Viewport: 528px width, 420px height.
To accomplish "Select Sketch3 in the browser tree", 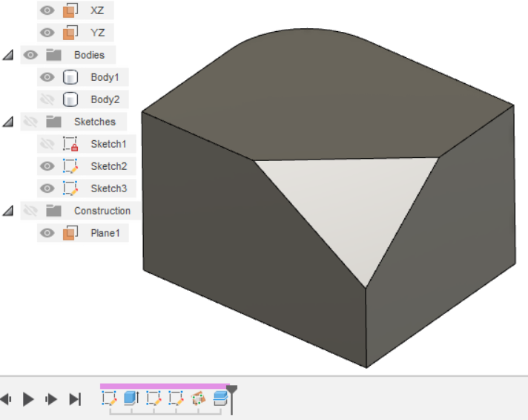I will pyautogui.click(x=109, y=188).
